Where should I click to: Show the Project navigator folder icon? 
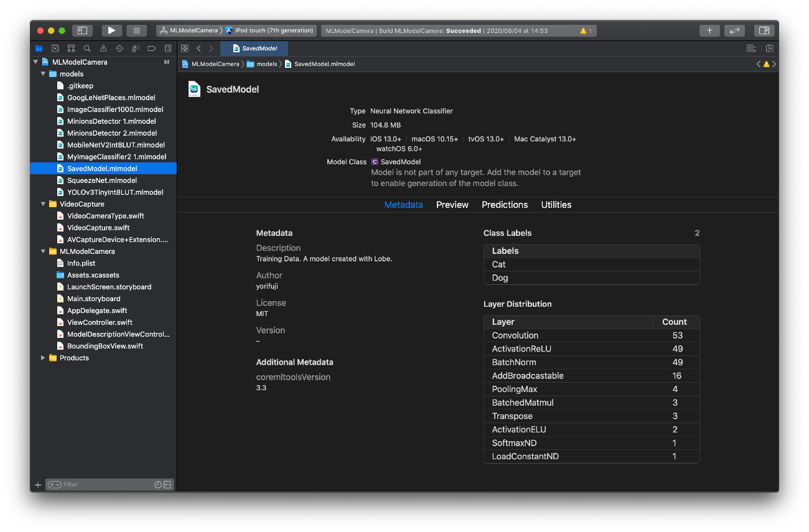(39, 49)
